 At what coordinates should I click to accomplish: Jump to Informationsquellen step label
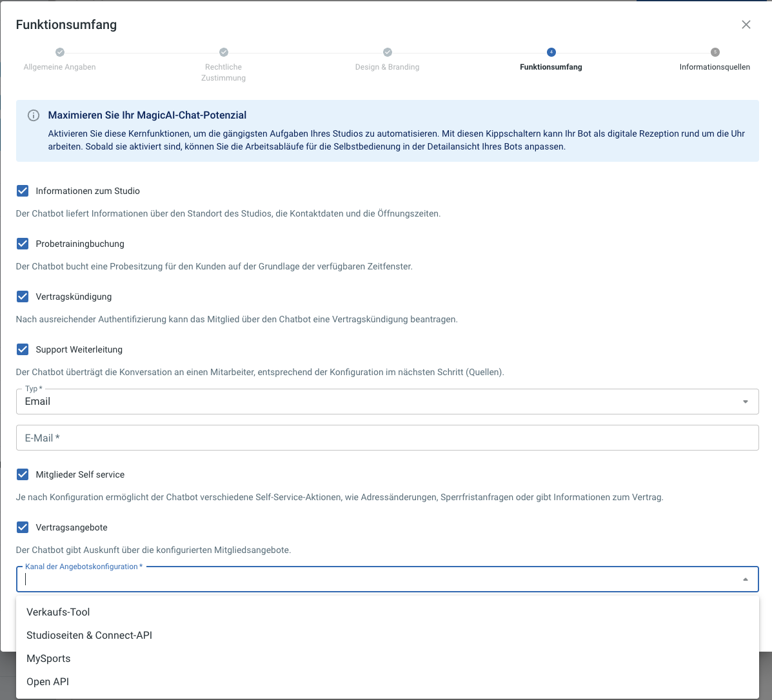[x=715, y=67]
